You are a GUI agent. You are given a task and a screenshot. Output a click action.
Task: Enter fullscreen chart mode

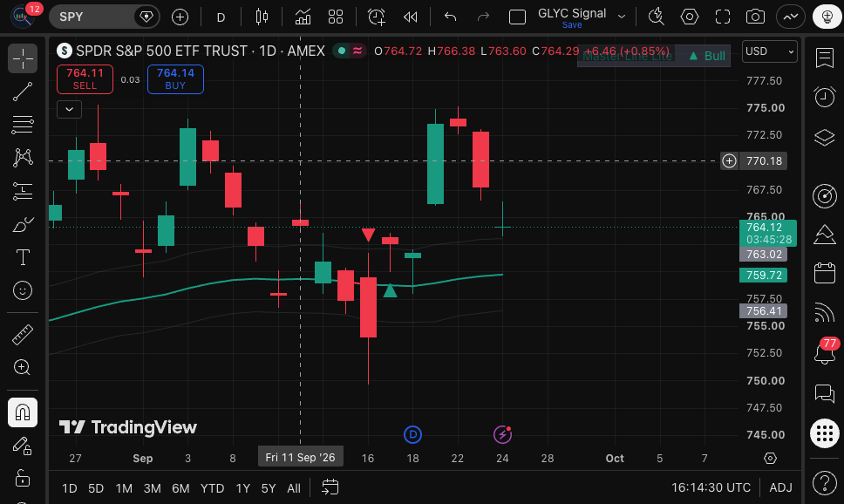point(722,17)
